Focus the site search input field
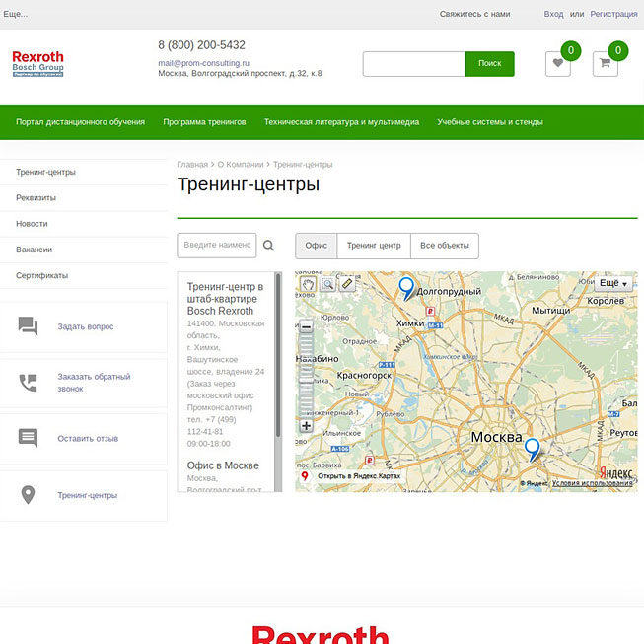644x644 pixels. point(414,64)
